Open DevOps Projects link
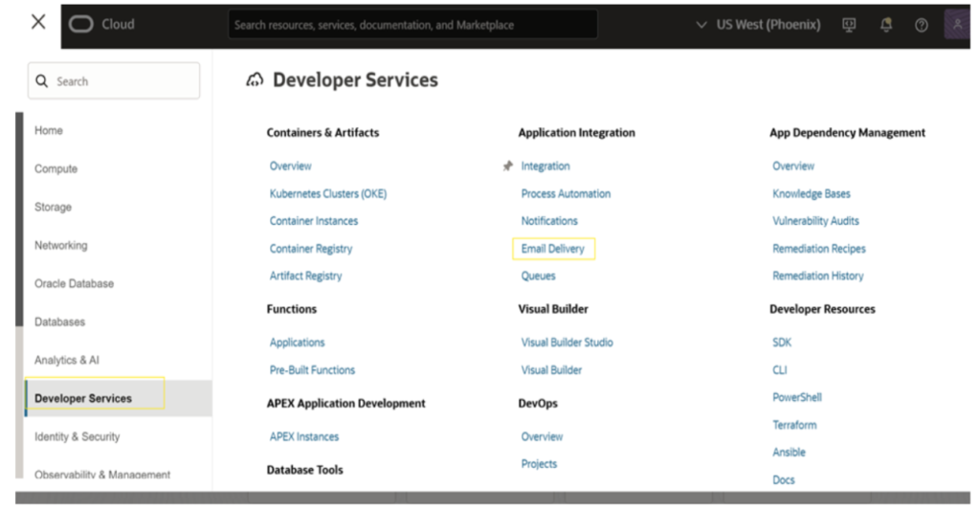 click(539, 464)
